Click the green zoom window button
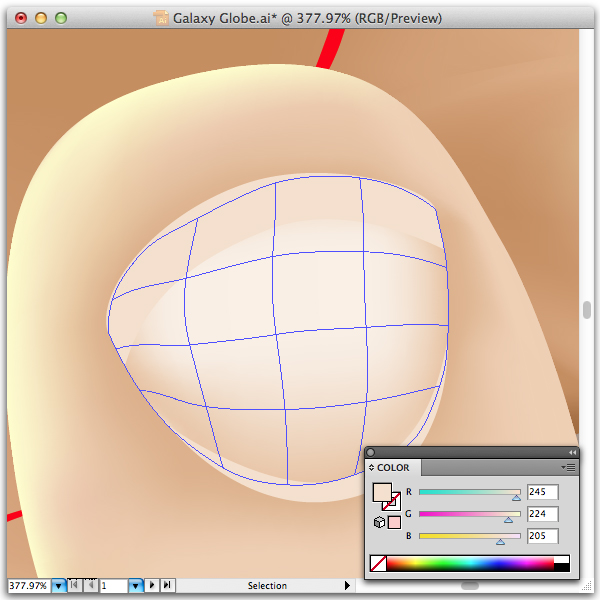The width and height of the screenshot is (600, 600). tap(61, 18)
